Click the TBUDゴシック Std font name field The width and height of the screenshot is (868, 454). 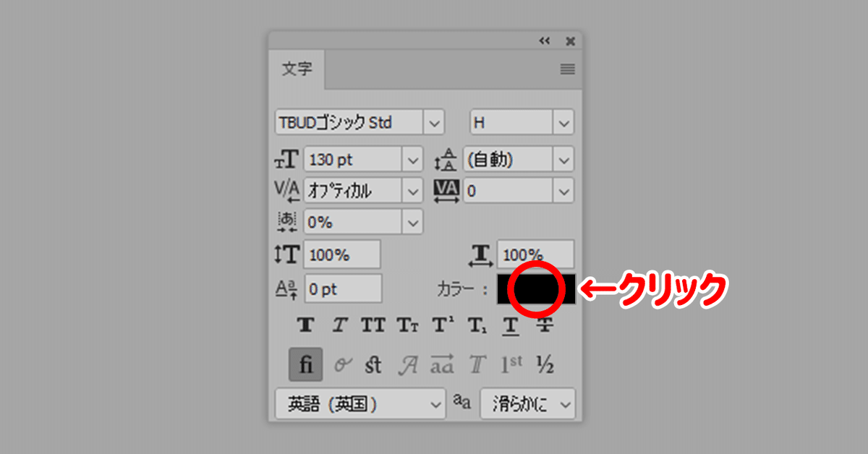point(349,122)
